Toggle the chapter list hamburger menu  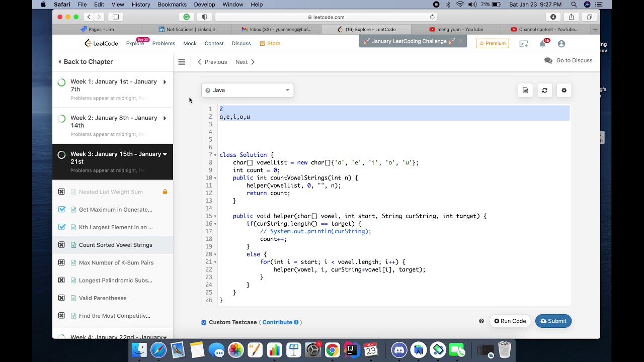(182, 62)
